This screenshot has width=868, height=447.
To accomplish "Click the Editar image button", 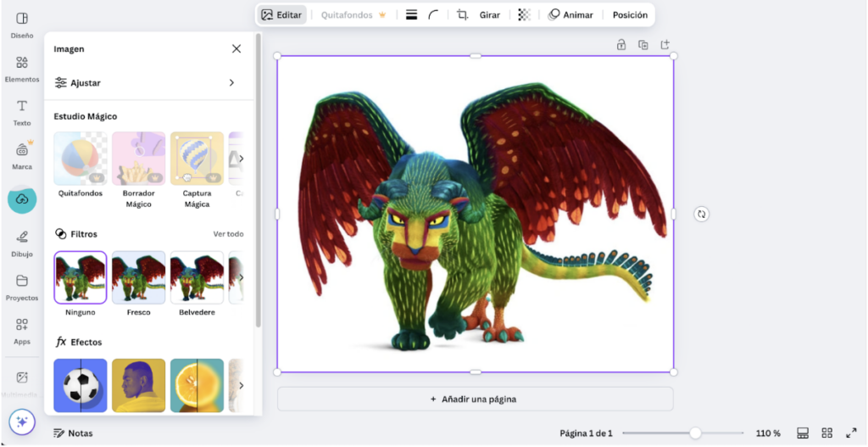I will (x=281, y=15).
